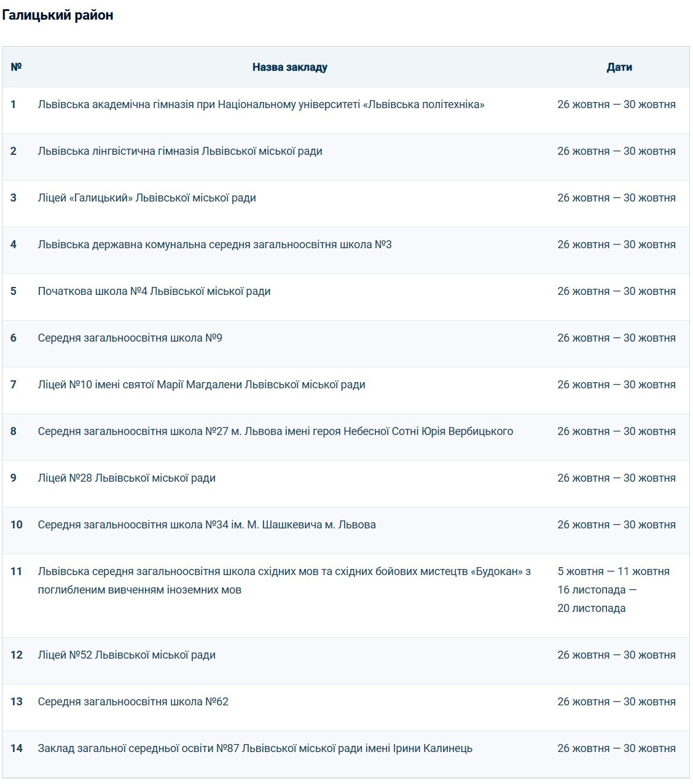This screenshot has height=784, width=693.
Task: Select the dates for школа №34
Action: pos(617,525)
